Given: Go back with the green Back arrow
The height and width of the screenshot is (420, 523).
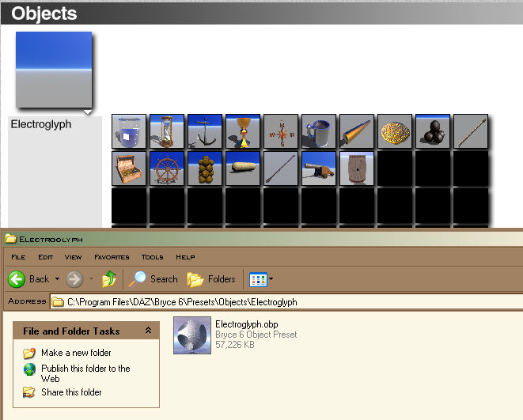Looking at the screenshot, I should click(17, 279).
